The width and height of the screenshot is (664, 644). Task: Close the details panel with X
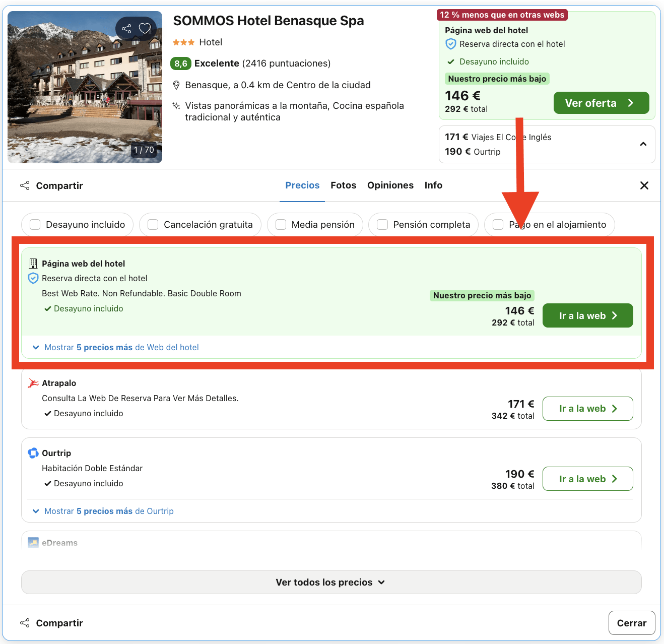click(x=644, y=185)
